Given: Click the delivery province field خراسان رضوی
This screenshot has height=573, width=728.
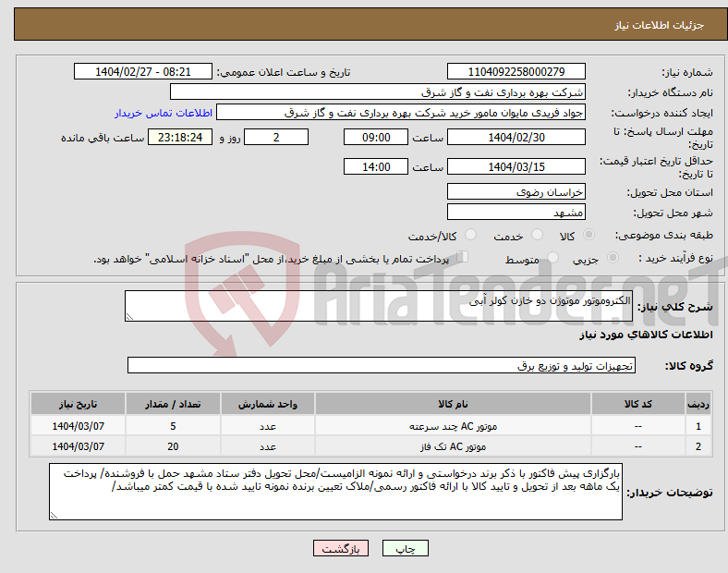Looking at the screenshot, I should (x=516, y=192).
